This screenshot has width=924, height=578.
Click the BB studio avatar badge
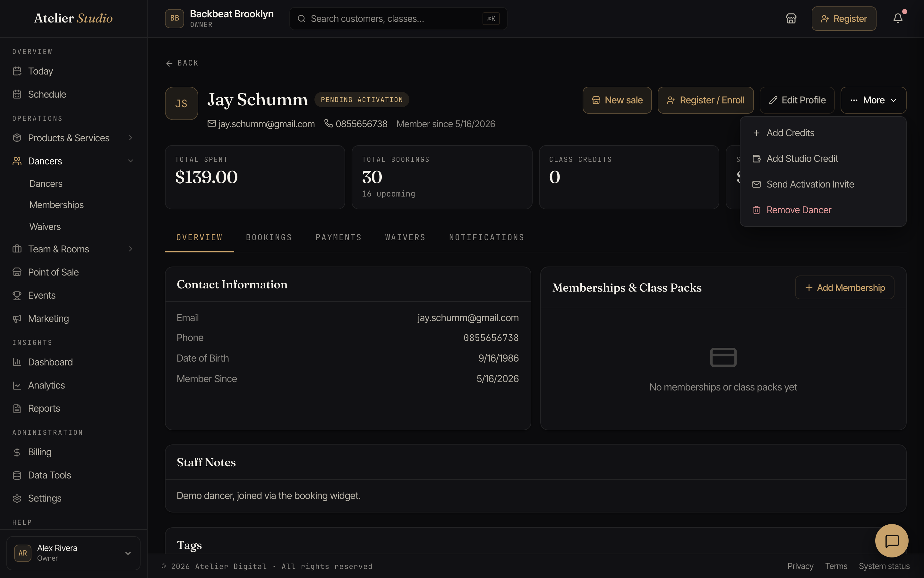175,18
